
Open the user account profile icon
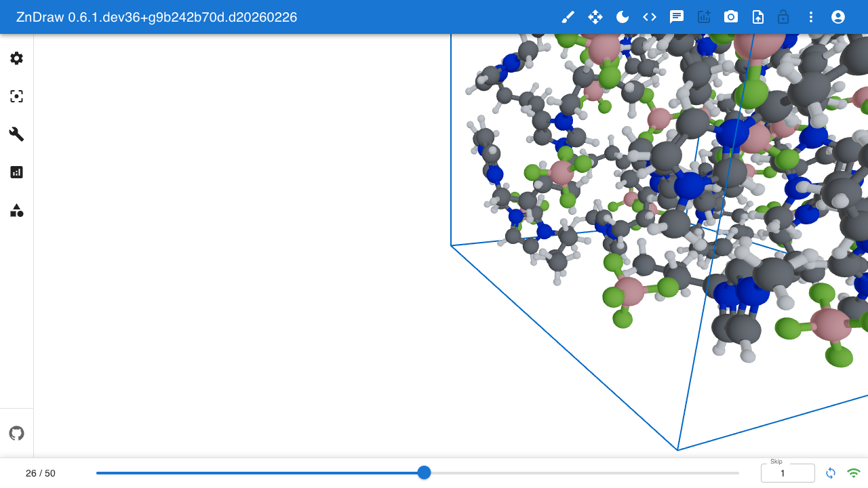point(838,17)
